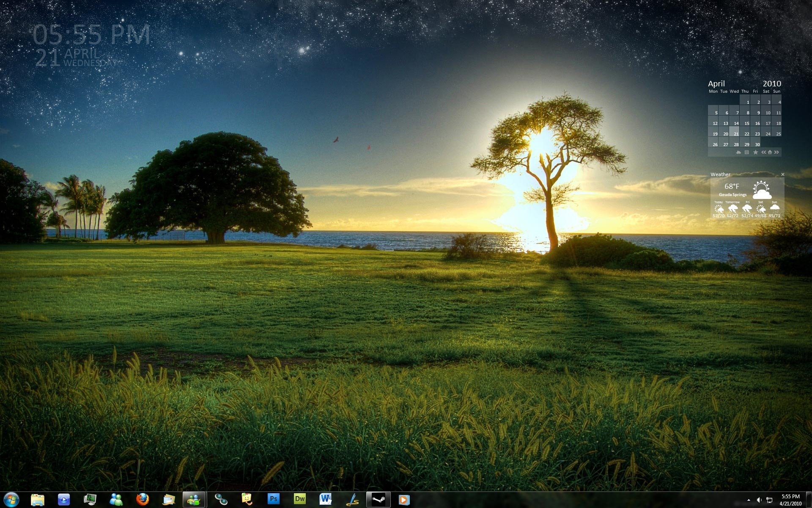
Task: Click the list icon in calendar footer
Action: click(x=746, y=152)
